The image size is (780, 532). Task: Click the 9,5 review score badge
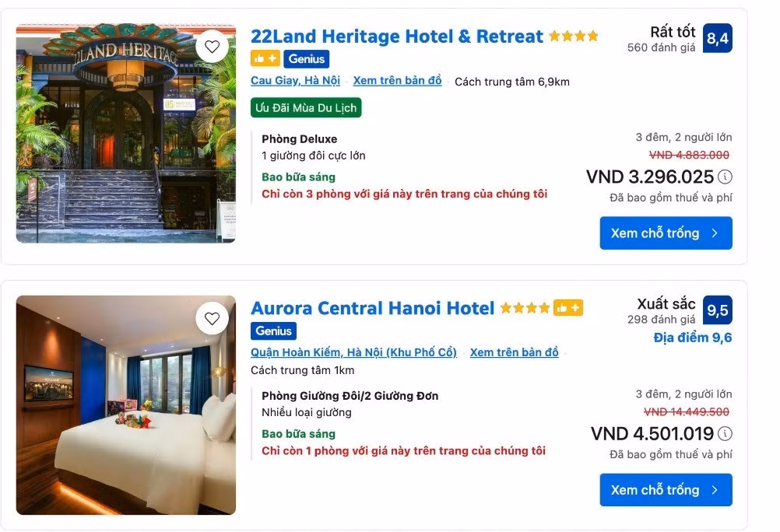tap(717, 310)
